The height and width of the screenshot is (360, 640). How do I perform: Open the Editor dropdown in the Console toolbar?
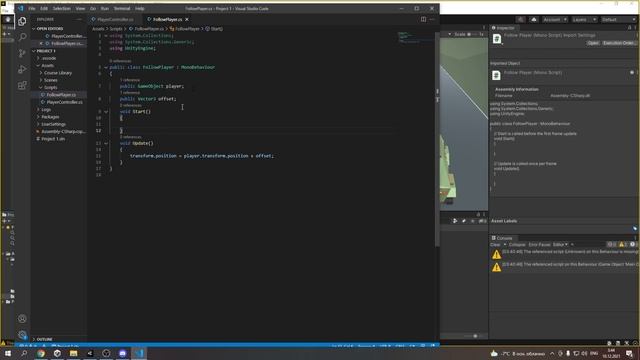[560, 244]
